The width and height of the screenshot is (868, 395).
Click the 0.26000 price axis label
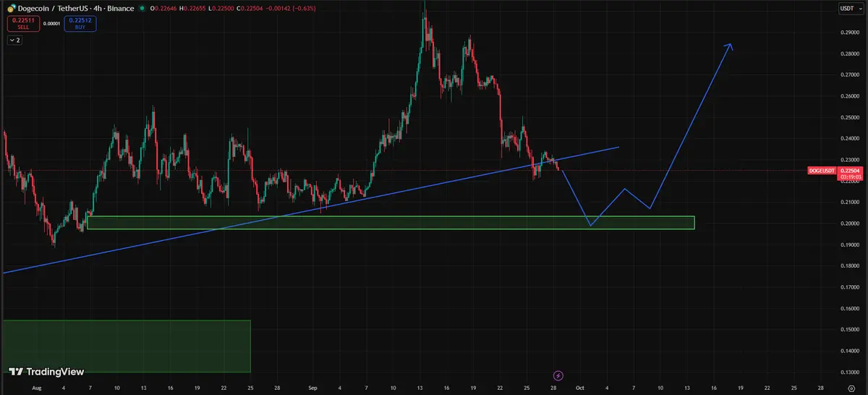[849, 95]
